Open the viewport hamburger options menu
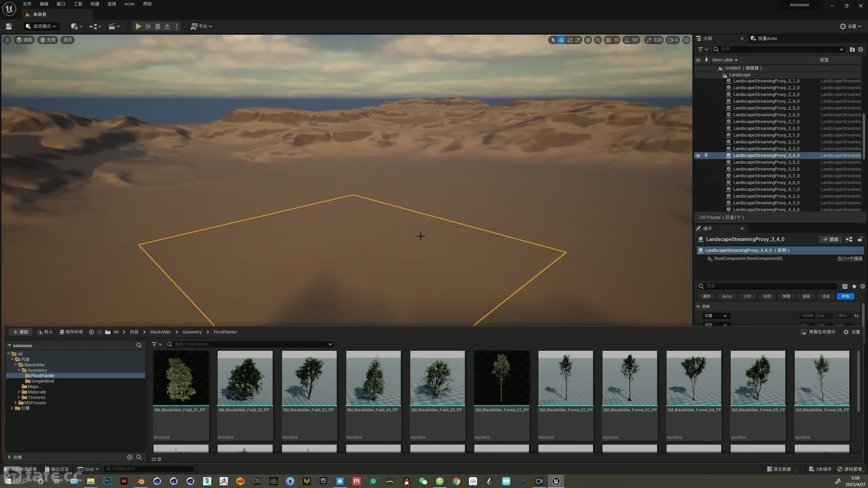The image size is (868, 488). click(x=7, y=40)
